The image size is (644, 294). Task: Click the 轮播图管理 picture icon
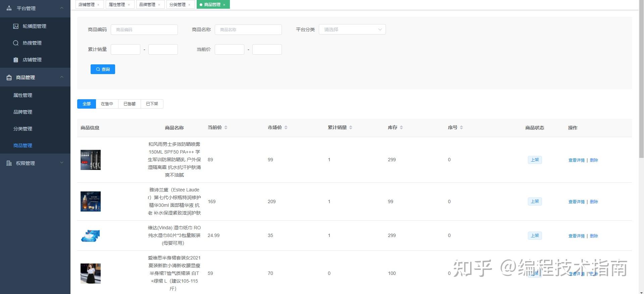coord(16,26)
